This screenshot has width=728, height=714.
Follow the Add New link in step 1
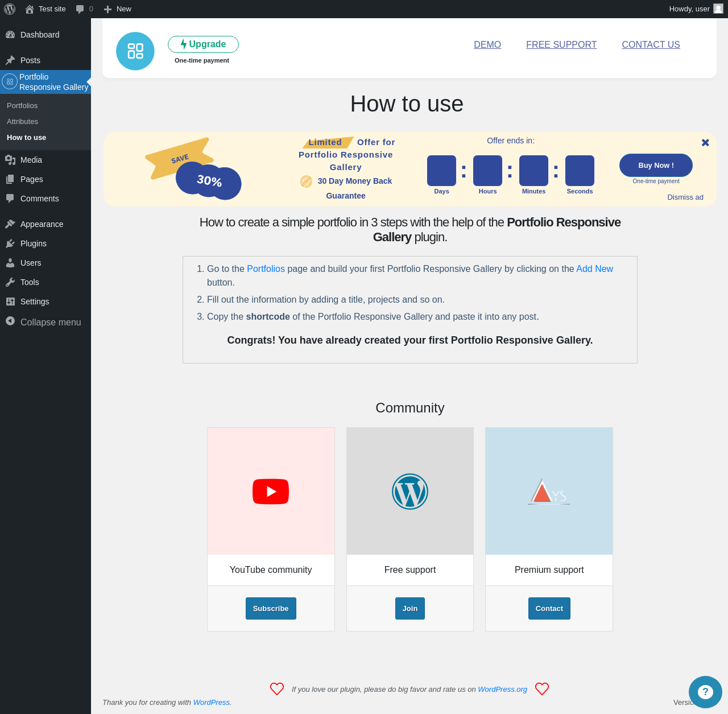(x=594, y=269)
